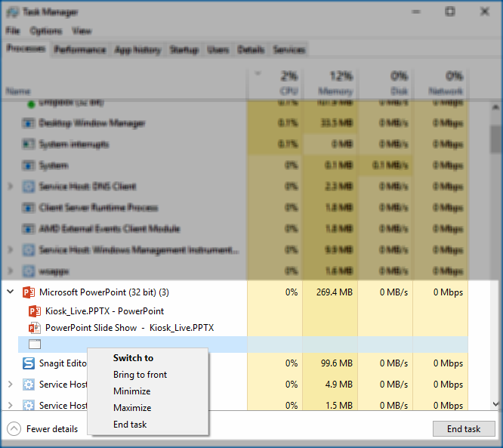
Task: Expand the Service Host row using 1.5 MB
Action: pos(11,406)
